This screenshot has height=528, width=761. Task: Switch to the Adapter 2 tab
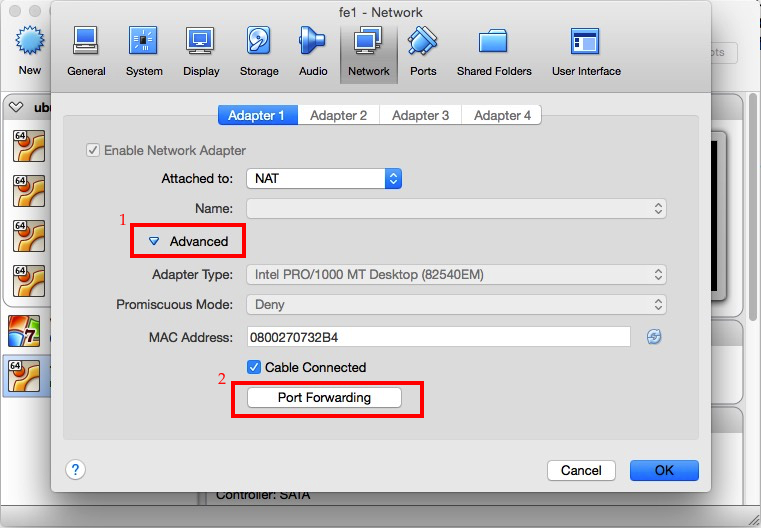coord(339,115)
